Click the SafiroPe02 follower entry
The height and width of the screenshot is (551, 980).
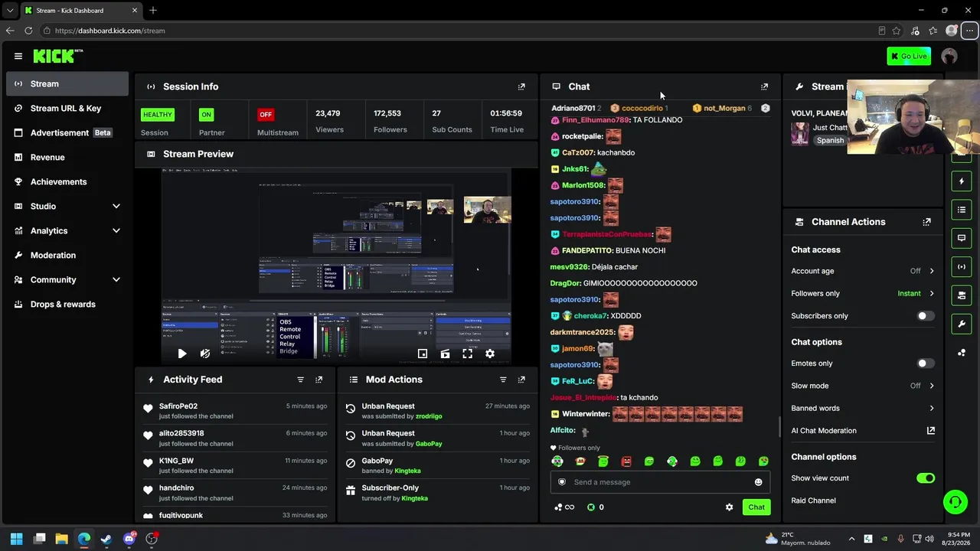(235, 411)
